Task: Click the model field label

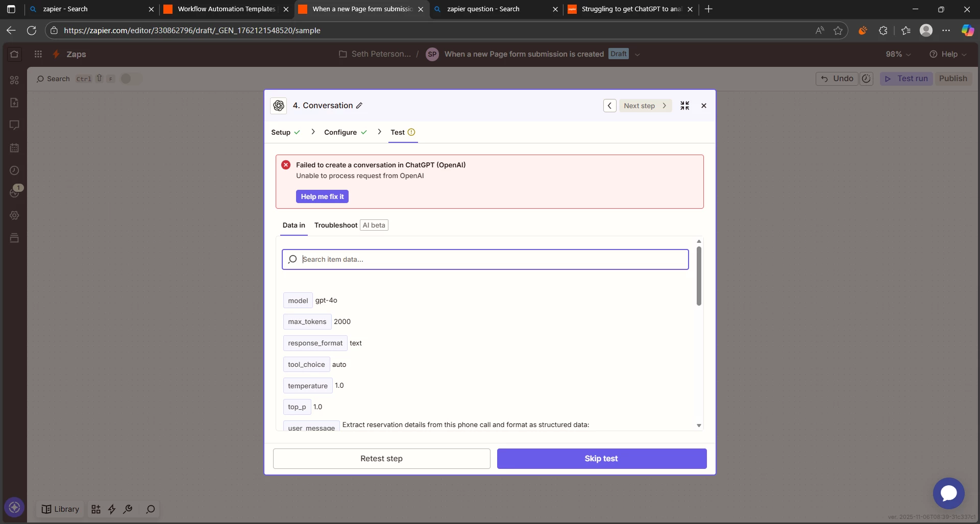Action: (x=298, y=301)
